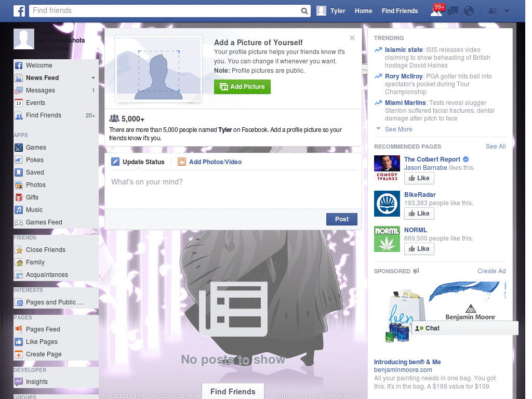Click profile picture placeholder in sidebar
Screen dimensions: 532x399
(24, 39)
